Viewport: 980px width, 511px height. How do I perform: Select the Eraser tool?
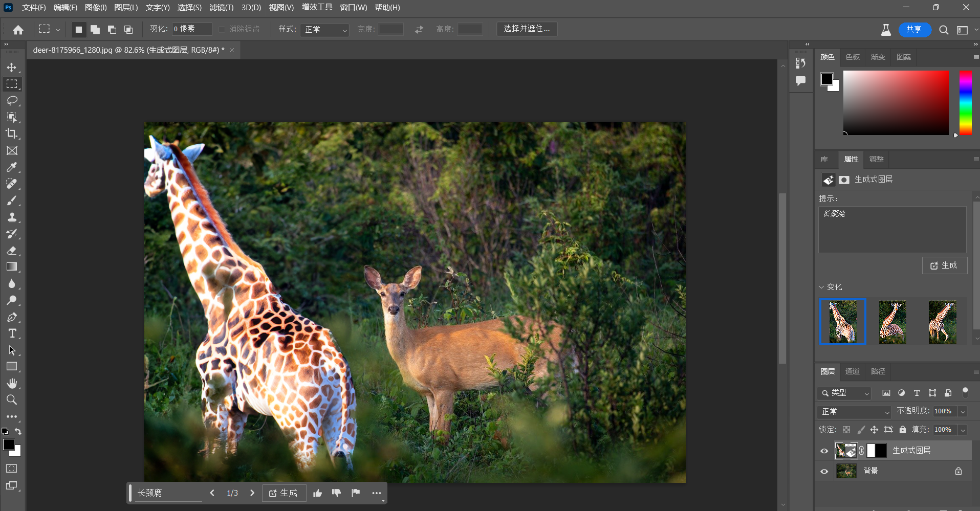click(x=12, y=250)
